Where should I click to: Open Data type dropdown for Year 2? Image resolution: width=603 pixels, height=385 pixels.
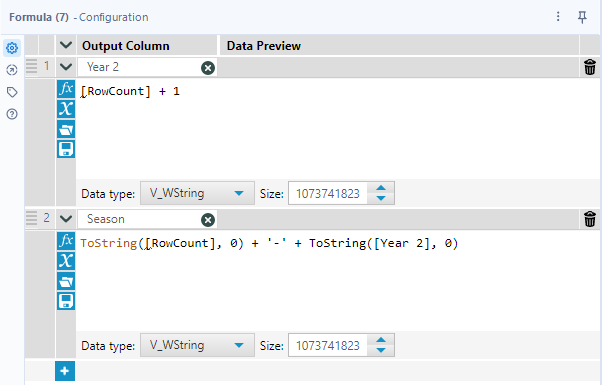(x=197, y=193)
